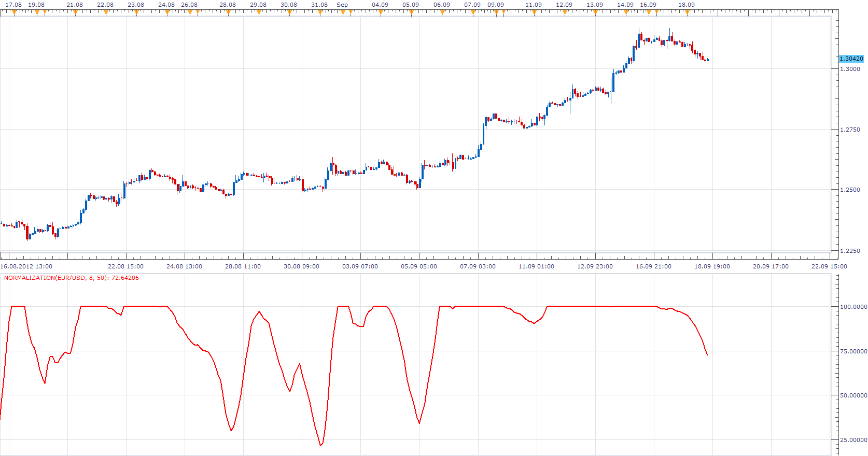Click the 25.00000 indicator axis label

coord(853,440)
